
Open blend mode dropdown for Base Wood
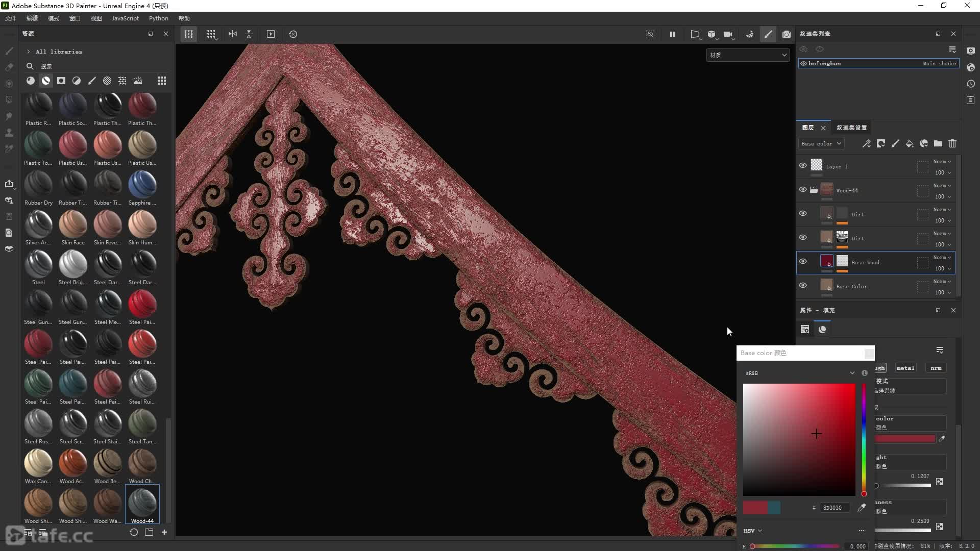(x=942, y=258)
